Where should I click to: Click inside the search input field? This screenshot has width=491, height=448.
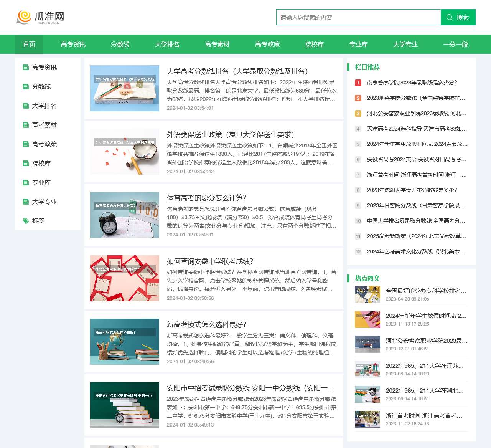[357, 17]
